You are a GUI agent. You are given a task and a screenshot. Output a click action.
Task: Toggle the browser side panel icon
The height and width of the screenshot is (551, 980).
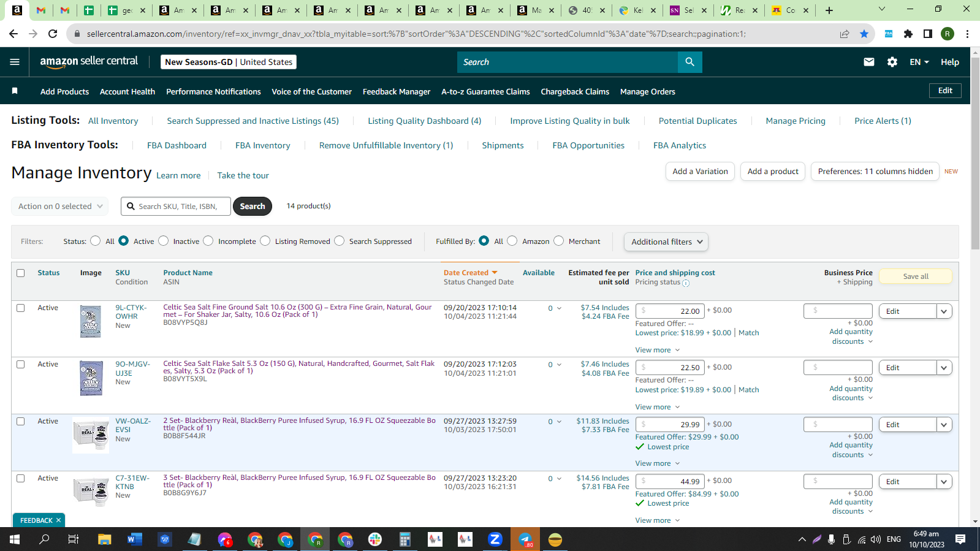coord(928,34)
